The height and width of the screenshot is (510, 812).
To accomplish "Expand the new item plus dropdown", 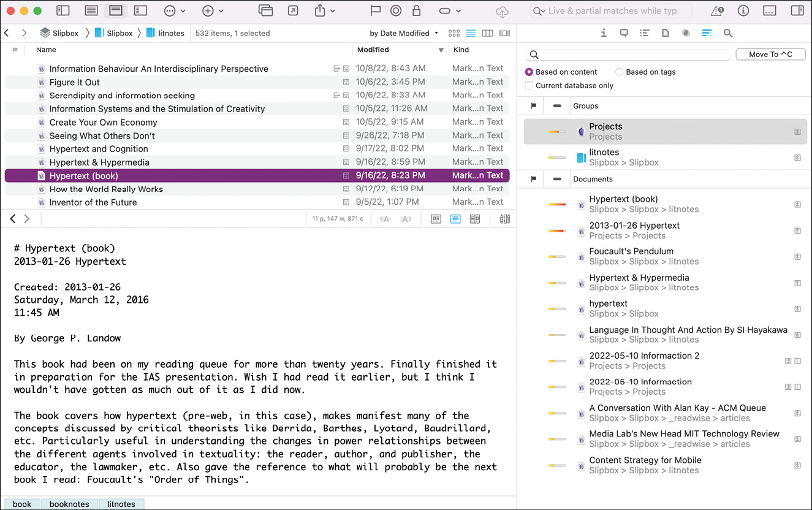I will pos(213,11).
